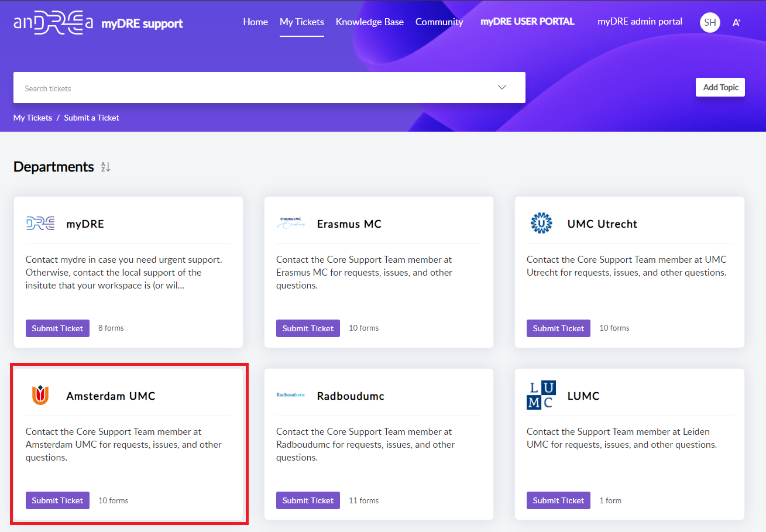766x532 pixels.
Task: Click the My Tickets breadcrumb link
Action: click(33, 118)
